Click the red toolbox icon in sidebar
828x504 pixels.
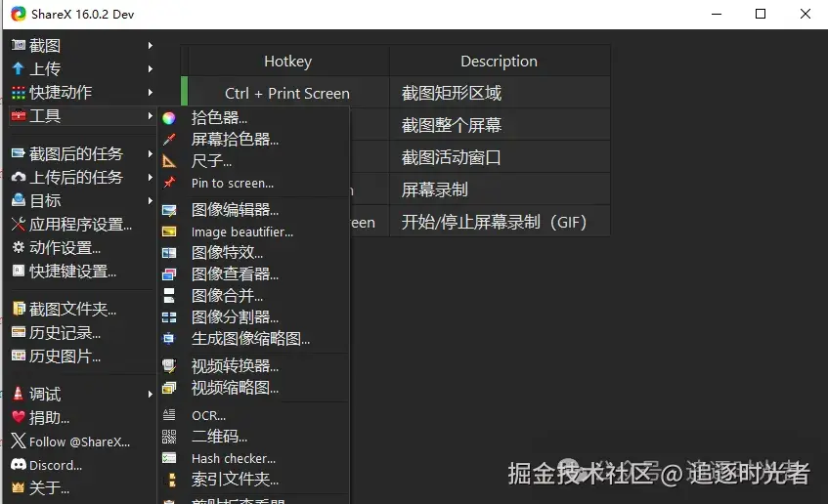coord(18,115)
